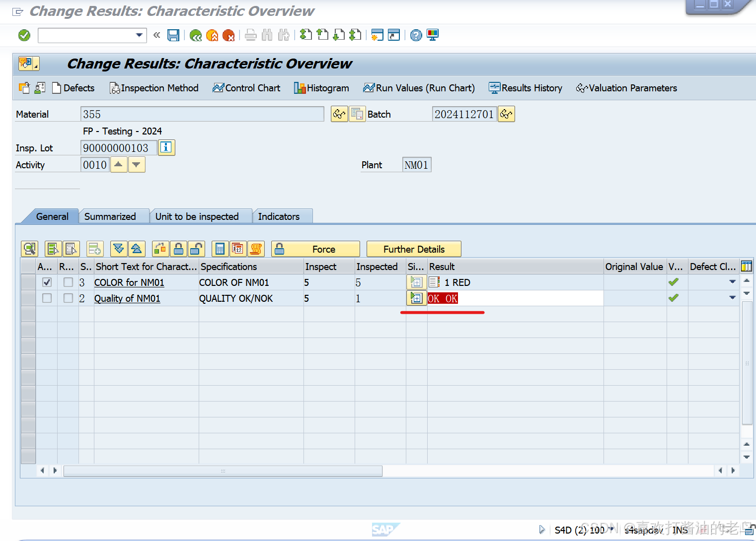The image size is (756, 541).
Task: Click the Save diskette icon
Action: pyautogui.click(x=173, y=35)
